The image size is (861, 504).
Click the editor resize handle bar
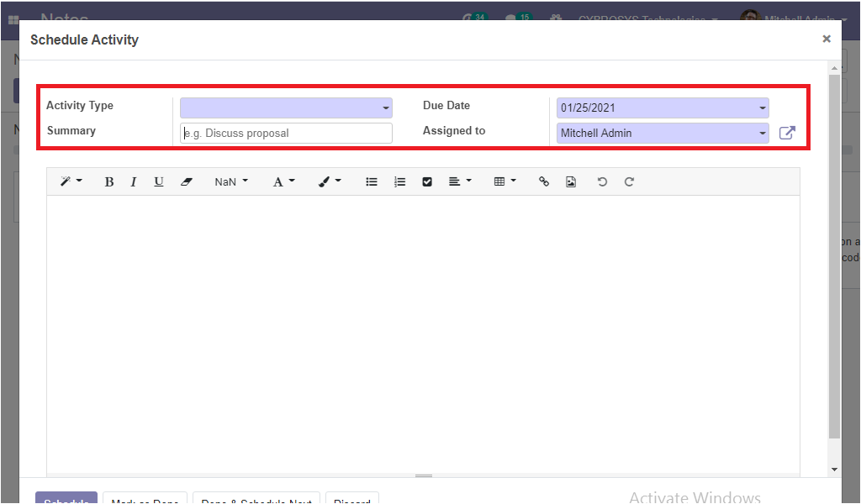coord(424,475)
